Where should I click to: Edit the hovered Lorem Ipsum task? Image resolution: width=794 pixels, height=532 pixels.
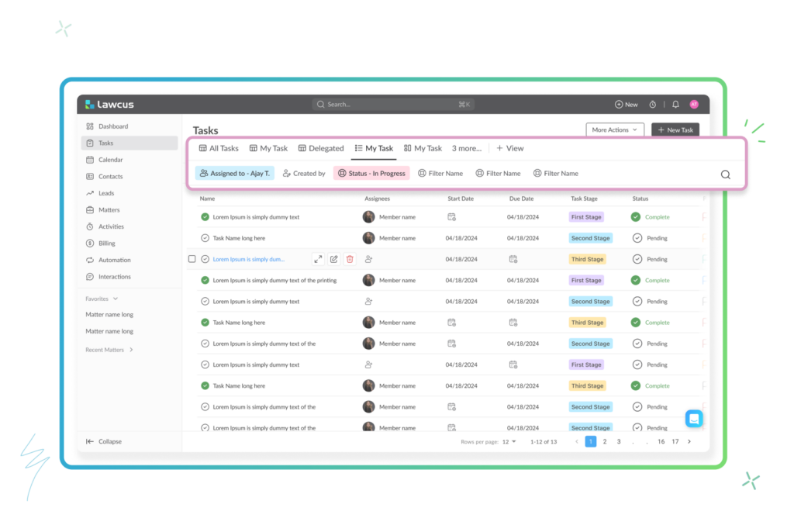[x=333, y=260]
